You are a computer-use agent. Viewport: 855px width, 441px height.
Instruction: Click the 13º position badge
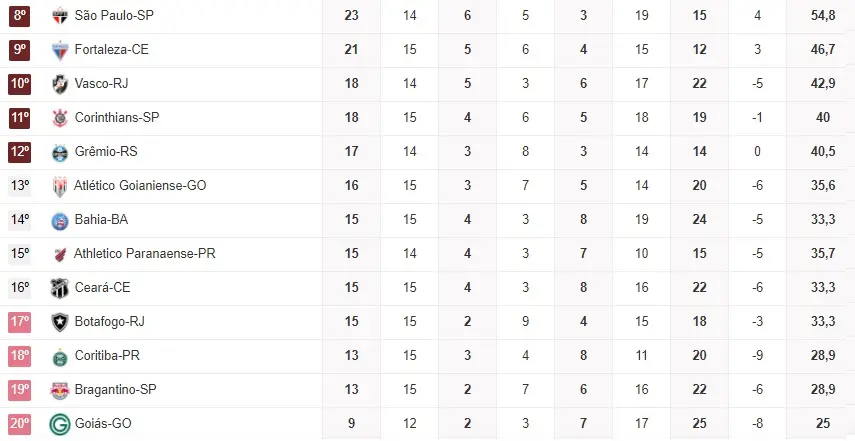pos(20,186)
